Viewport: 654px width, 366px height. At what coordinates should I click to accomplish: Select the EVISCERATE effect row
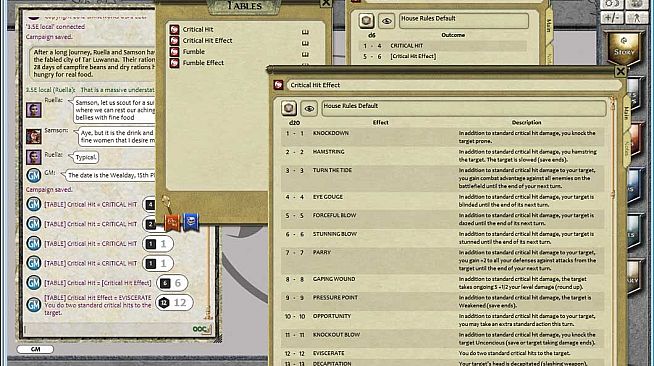pos(443,353)
